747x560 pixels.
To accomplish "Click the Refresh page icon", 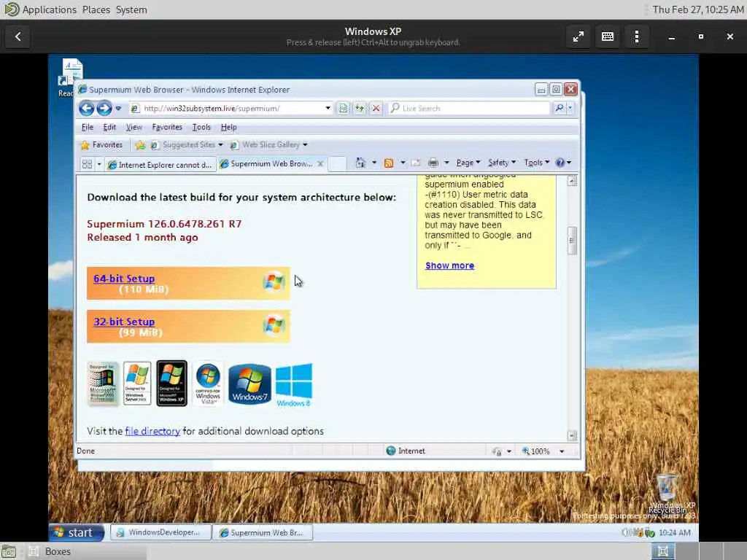I will click(x=359, y=109).
